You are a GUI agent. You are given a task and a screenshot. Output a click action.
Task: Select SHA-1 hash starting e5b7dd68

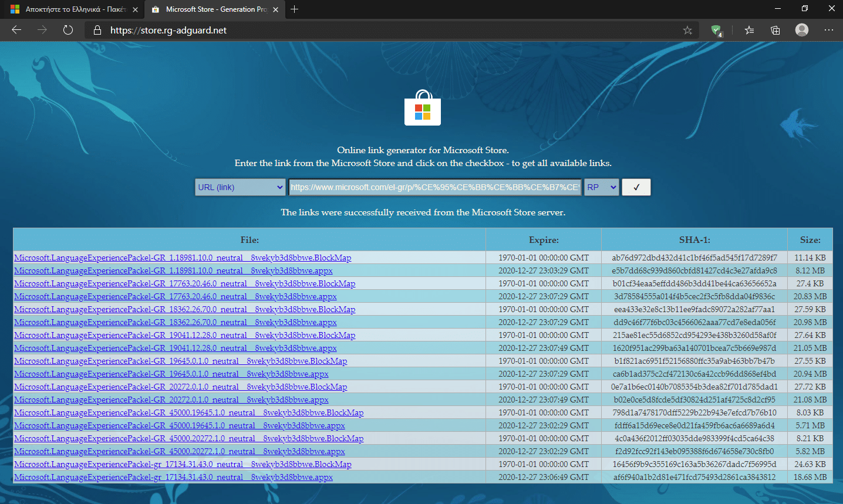click(694, 270)
